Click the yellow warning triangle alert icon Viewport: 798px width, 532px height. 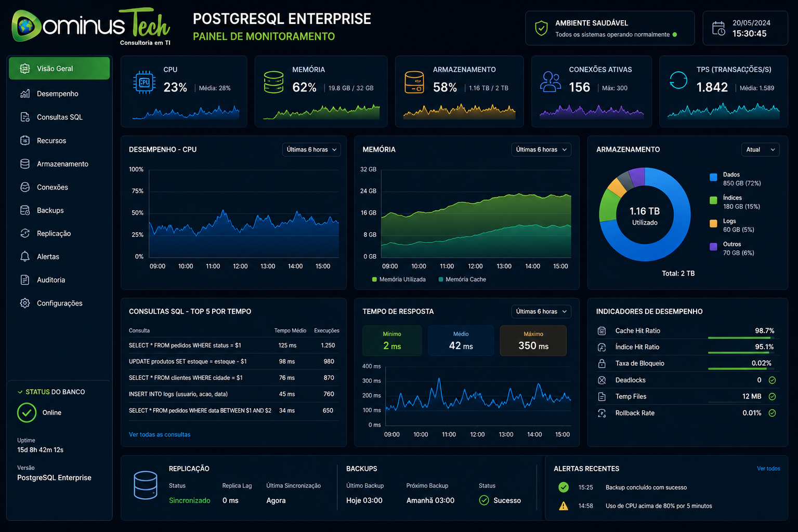(564, 506)
